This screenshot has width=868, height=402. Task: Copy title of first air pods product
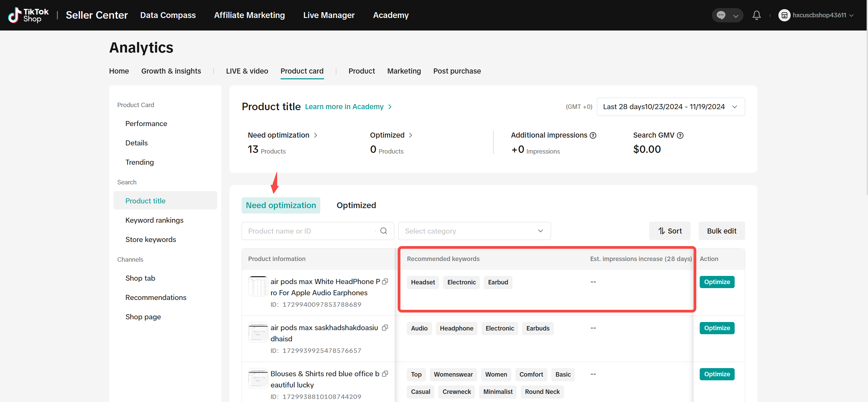tap(385, 282)
